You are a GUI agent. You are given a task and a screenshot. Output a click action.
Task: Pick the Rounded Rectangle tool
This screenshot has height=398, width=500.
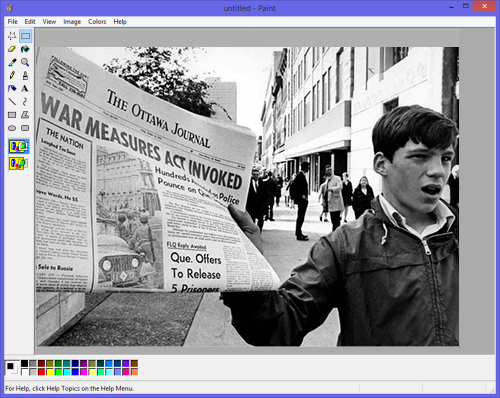(25, 128)
